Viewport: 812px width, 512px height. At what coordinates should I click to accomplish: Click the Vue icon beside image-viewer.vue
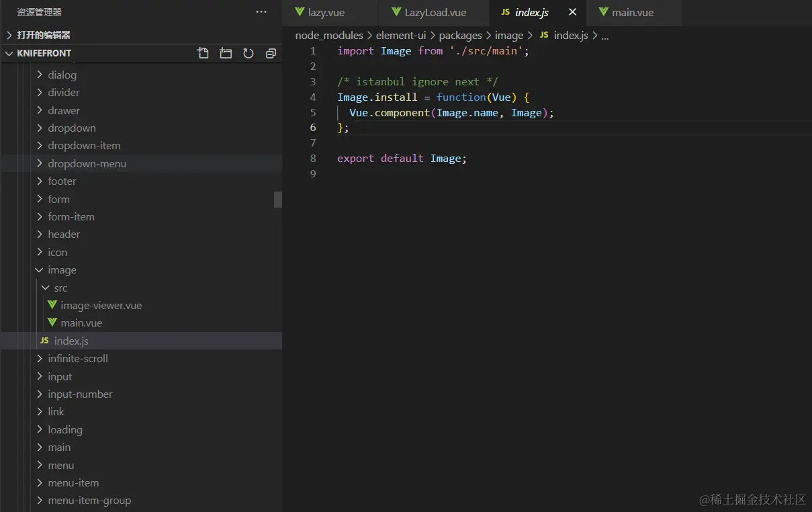pos(52,305)
